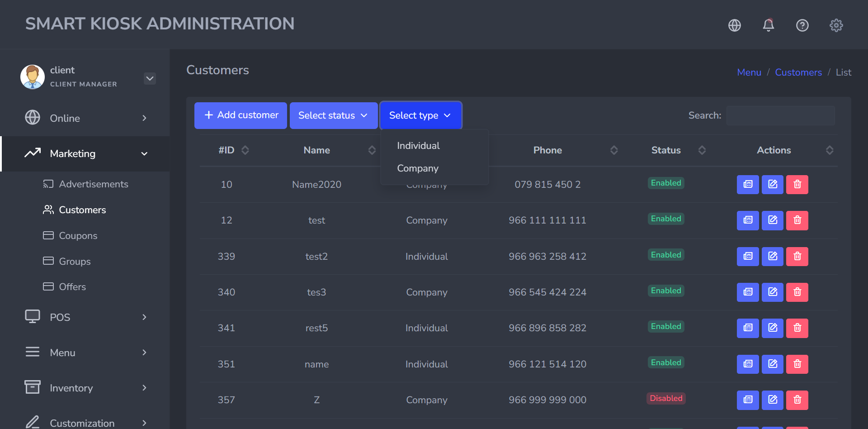This screenshot has width=868, height=429.
Task: Click the Add customer button
Action: [x=241, y=115]
